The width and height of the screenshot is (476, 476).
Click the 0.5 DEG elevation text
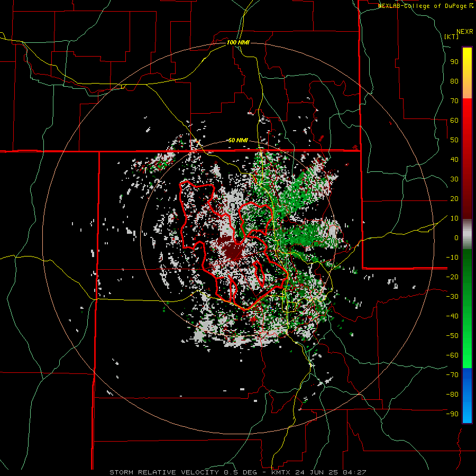pos(240,472)
